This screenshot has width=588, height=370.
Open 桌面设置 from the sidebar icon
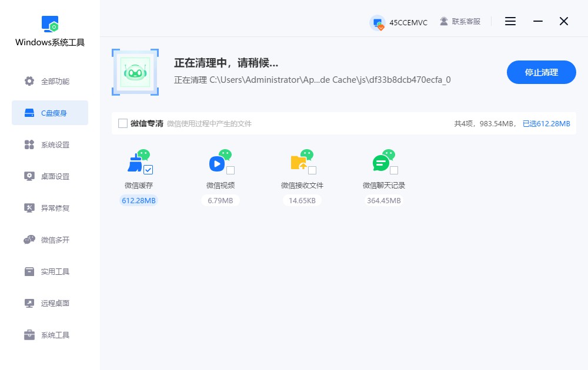click(x=29, y=176)
